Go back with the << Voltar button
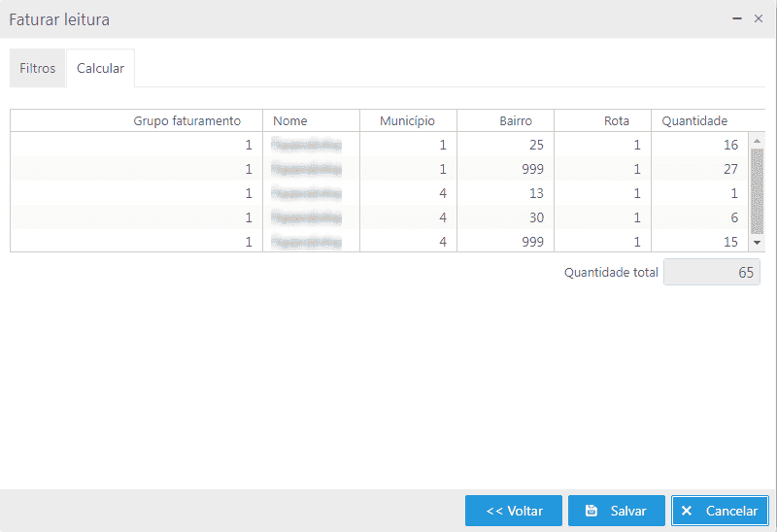 click(x=514, y=511)
